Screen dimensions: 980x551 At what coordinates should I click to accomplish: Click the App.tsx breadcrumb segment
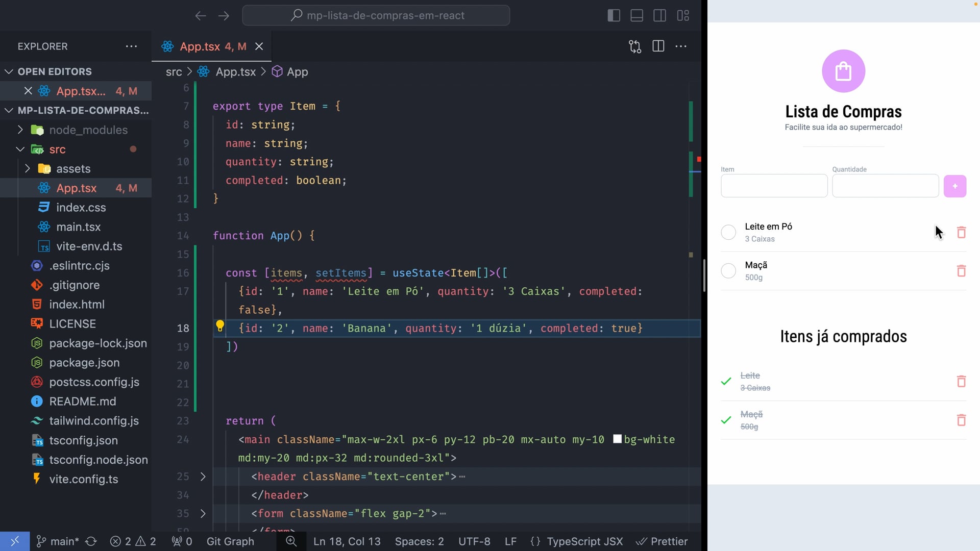point(235,72)
